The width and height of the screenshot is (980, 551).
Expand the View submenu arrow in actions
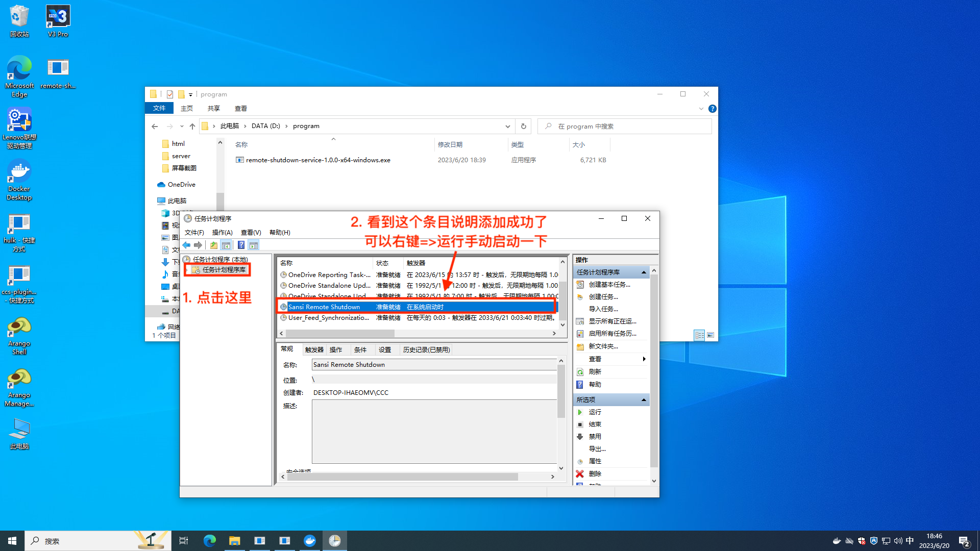pyautogui.click(x=644, y=359)
